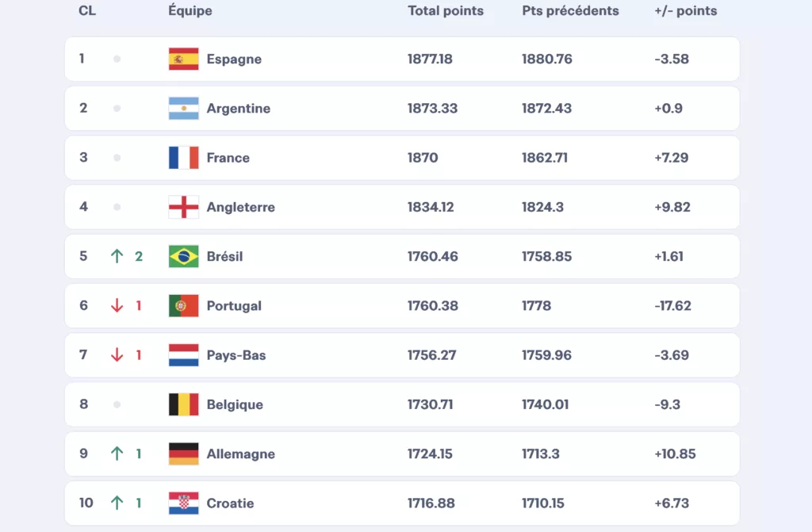Click the Netherlands flag icon
Viewport: 812px width, 532px height.
pos(183,355)
